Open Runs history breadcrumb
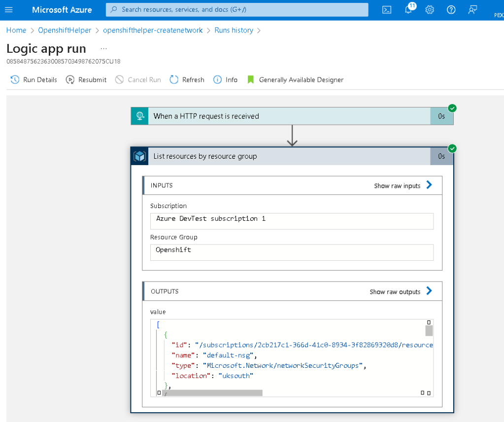The height and width of the screenshot is (422, 504). click(x=234, y=30)
